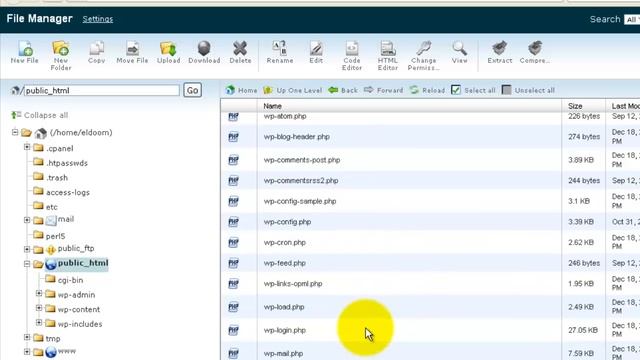Image resolution: width=640 pixels, height=360 pixels.
Task: Unselect all files
Action: (x=528, y=90)
